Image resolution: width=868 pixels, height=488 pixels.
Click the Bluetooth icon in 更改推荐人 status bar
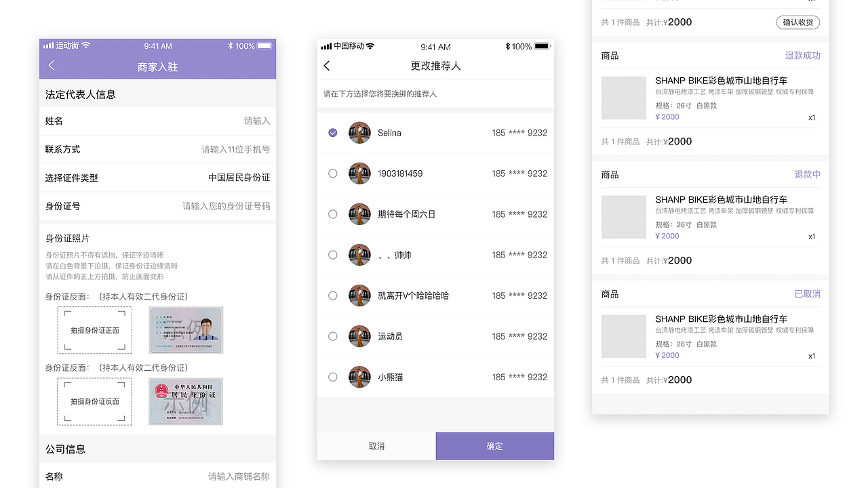click(507, 46)
